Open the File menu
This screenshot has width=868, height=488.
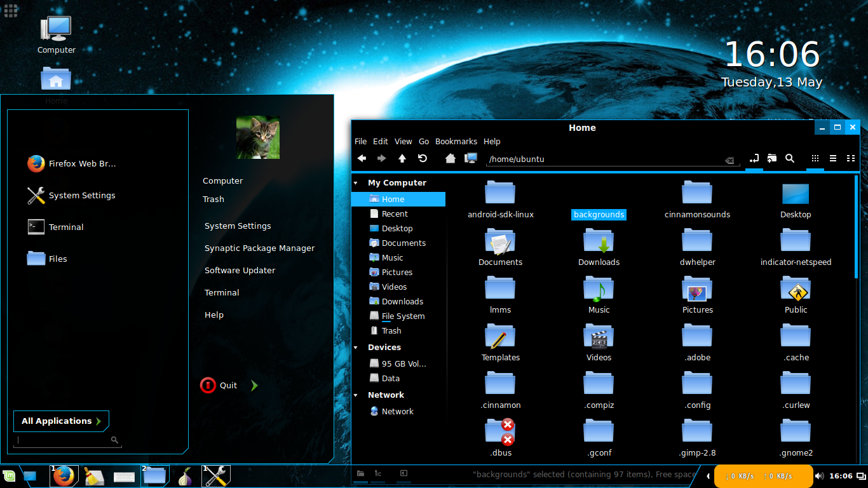click(360, 142)
